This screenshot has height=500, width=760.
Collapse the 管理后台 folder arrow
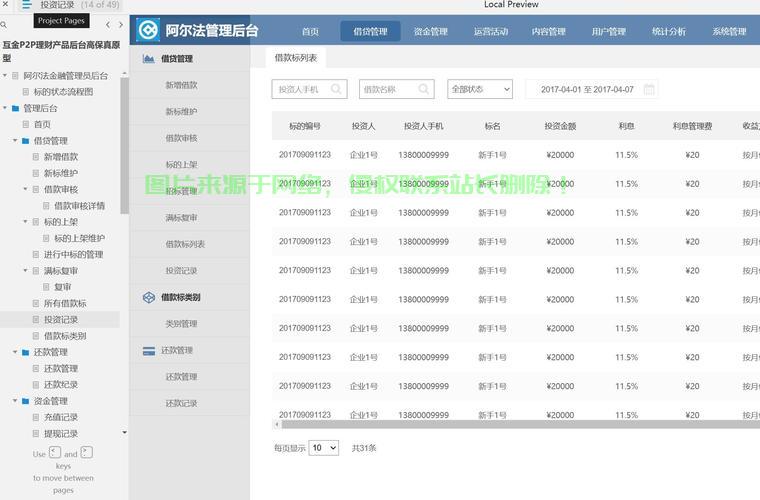[x=5, y=108]
